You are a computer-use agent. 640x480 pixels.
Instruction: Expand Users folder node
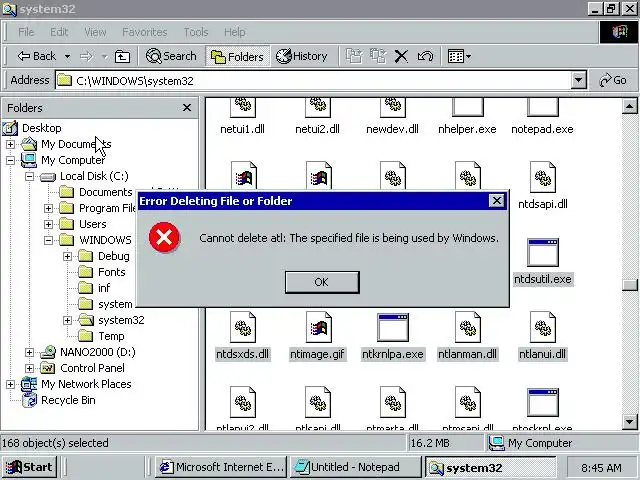pos(49,224)
